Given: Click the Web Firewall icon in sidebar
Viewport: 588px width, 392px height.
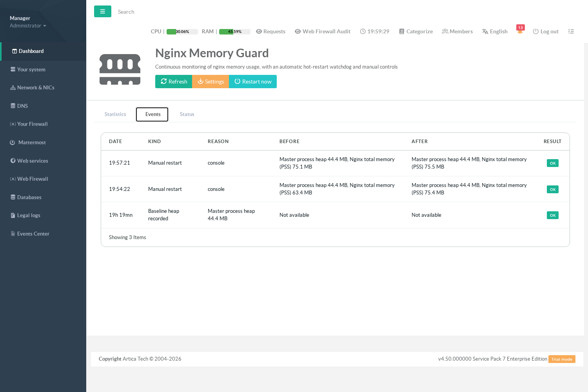Looking at the screenshot, I should [13, 179].
